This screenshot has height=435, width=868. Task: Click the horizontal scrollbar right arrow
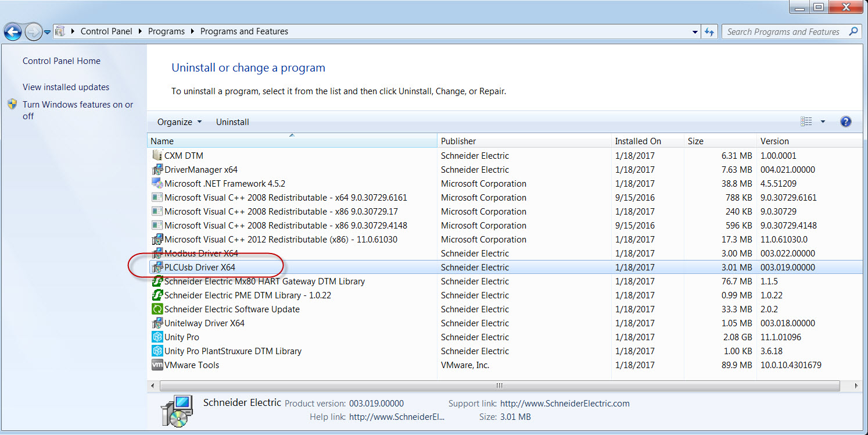click(x=857, y=386)
